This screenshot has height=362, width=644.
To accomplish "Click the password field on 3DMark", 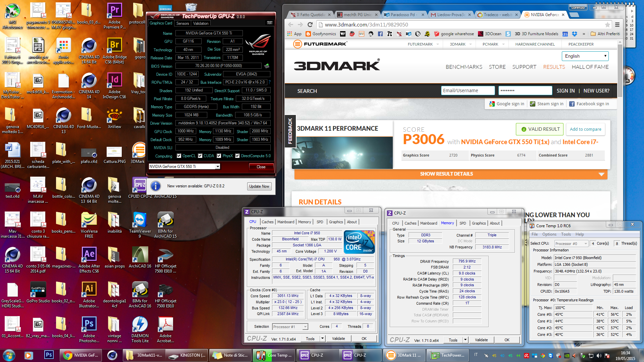I will tap(525, 90).
